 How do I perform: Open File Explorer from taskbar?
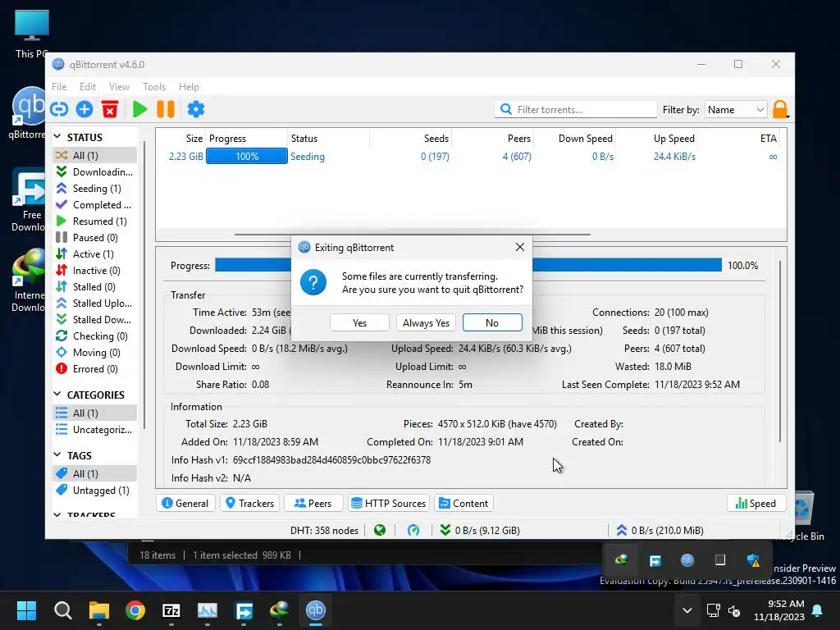[x=99, y=610]
